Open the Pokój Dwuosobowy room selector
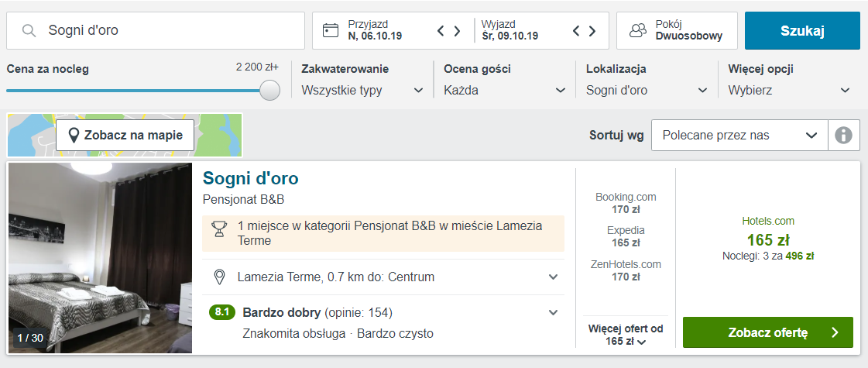This screenshot has width=868, height=368. pos(677,31)
